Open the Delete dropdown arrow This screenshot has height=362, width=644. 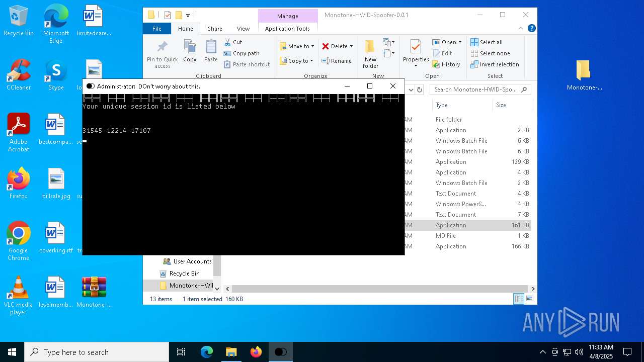[x=351, y=46]
